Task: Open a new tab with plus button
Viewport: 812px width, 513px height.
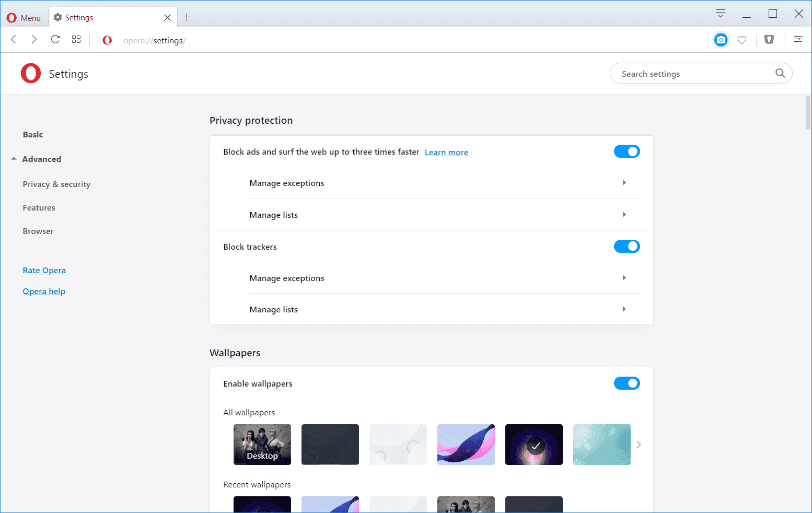Action: 187,17
